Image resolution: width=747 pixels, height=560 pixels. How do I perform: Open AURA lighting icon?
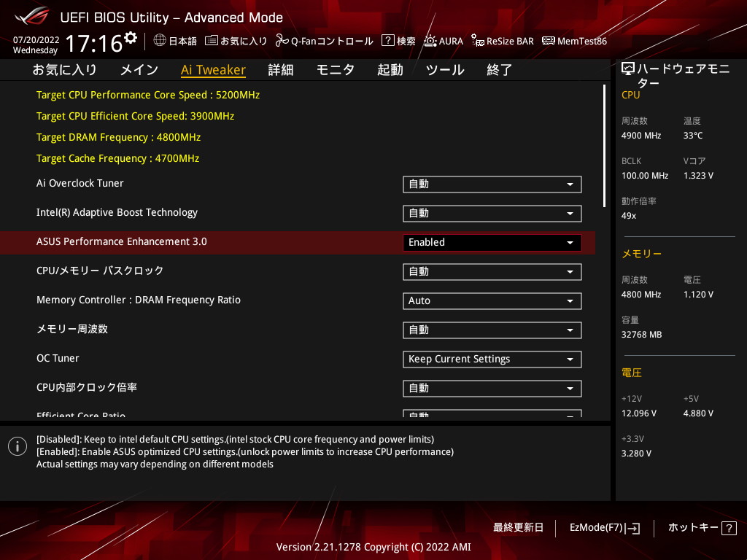[x=430, y=41]
